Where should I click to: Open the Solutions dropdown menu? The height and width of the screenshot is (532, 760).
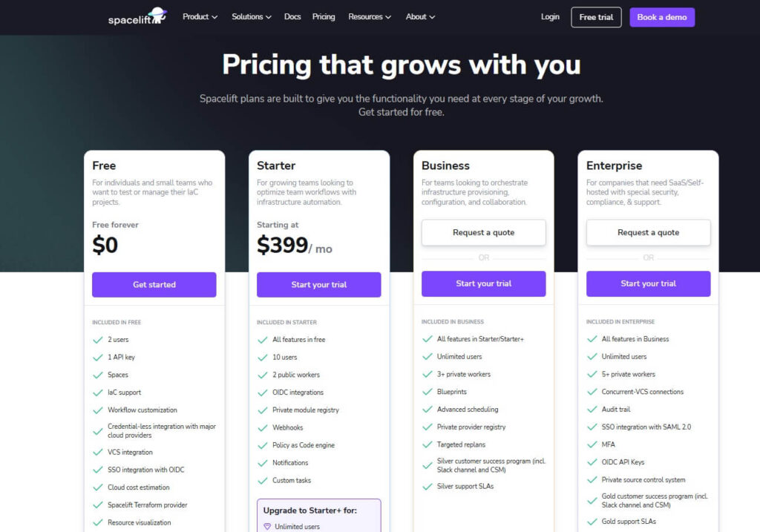click(251, 16)
